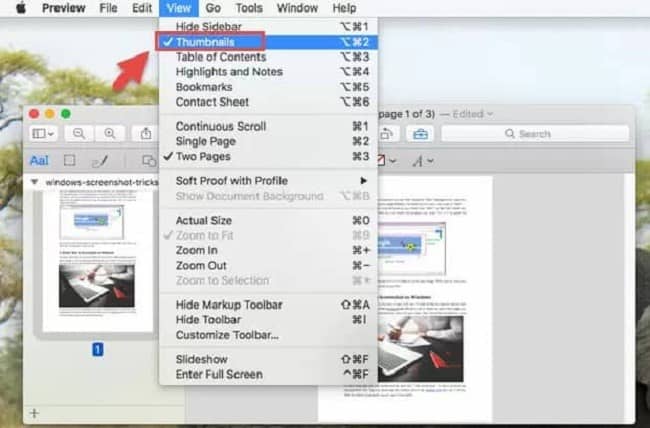
Task: Open the Tools menu
Action: click(x=249, y=8)
